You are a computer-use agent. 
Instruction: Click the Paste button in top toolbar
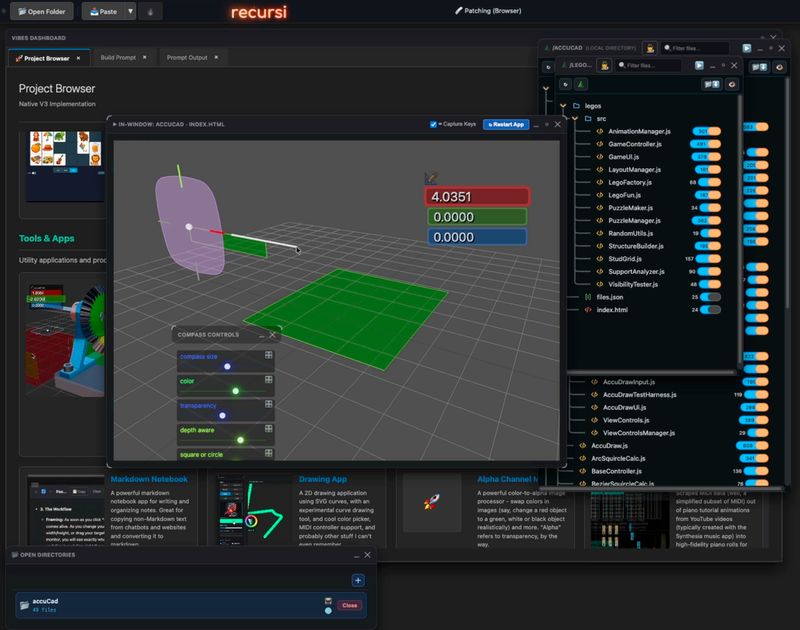pos(103,11)
